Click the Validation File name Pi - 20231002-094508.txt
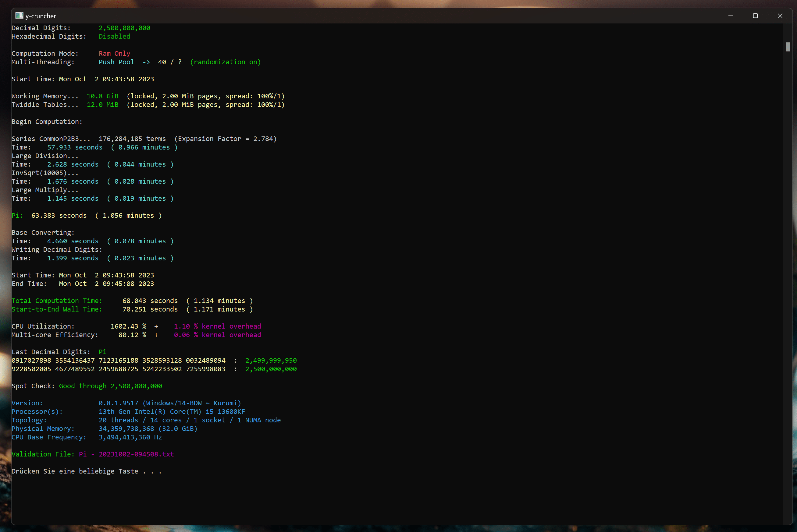The width and height of the screenshot is (797, 532). point(126,454)
